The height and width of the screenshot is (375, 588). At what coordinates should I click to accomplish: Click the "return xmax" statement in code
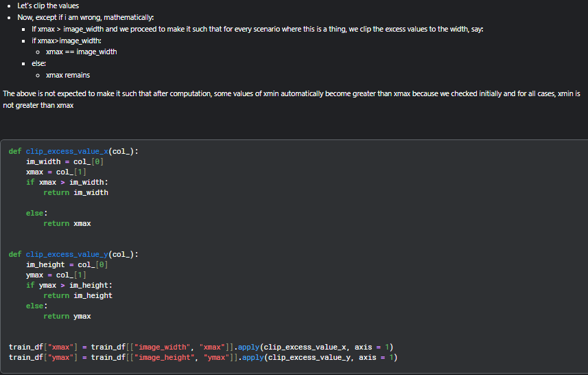67,223
